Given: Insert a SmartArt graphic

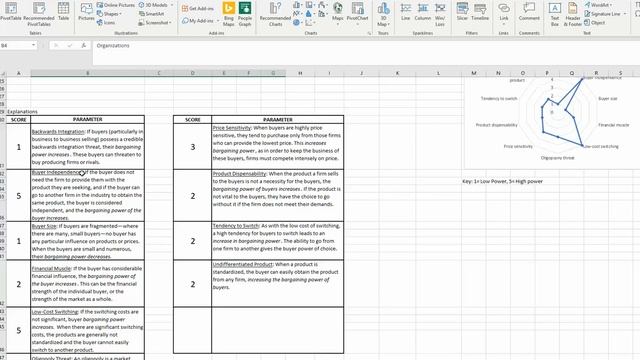Looking at the screenshot, I should coord(151,14).
